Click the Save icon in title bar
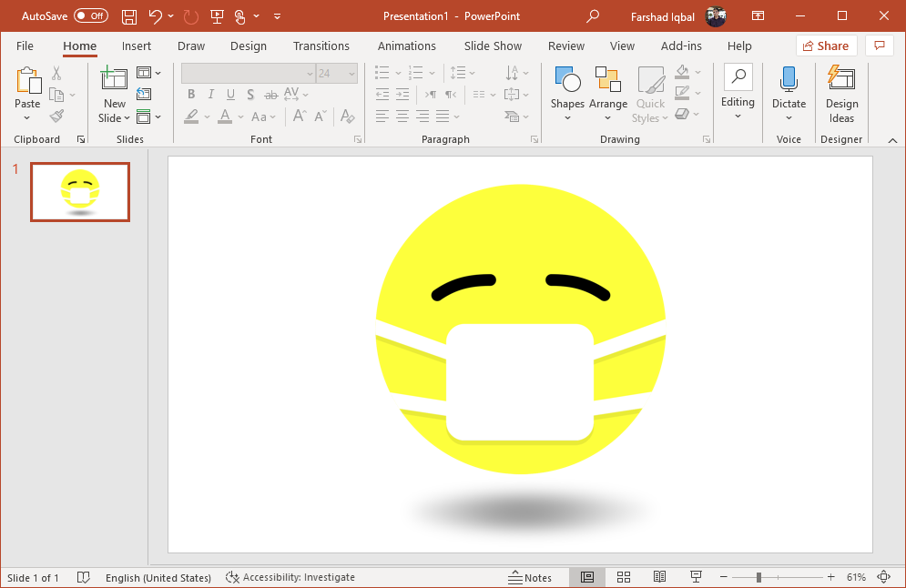 [x=129, y=16]
